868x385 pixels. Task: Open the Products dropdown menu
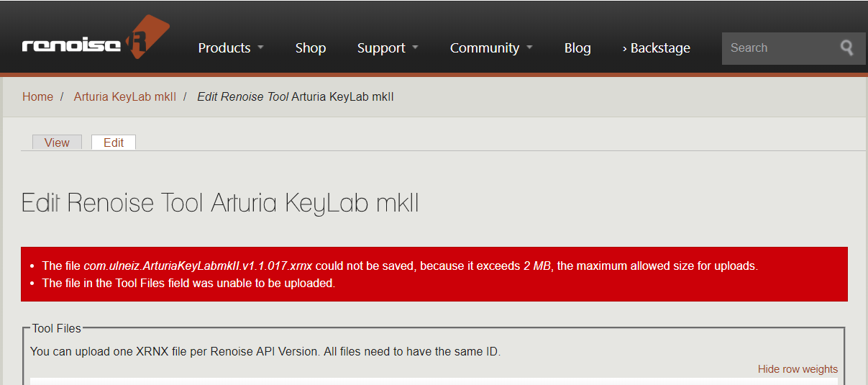(231, 48)
